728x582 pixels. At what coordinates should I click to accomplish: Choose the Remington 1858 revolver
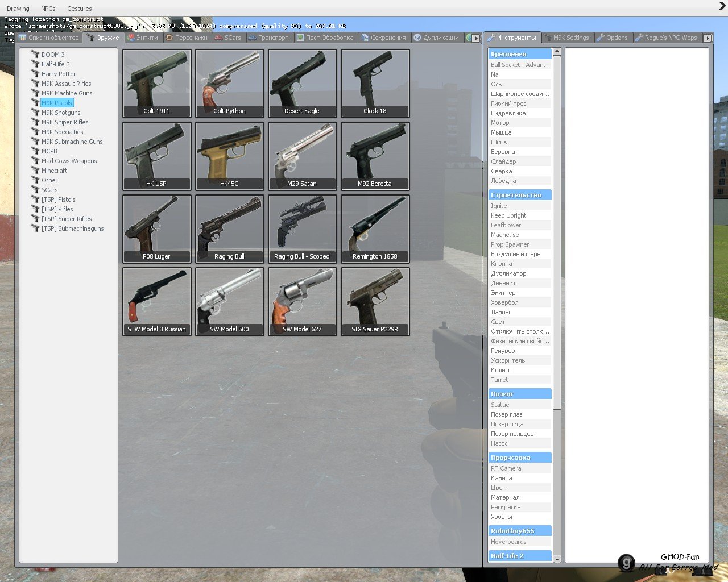click(x=375, y=229)
